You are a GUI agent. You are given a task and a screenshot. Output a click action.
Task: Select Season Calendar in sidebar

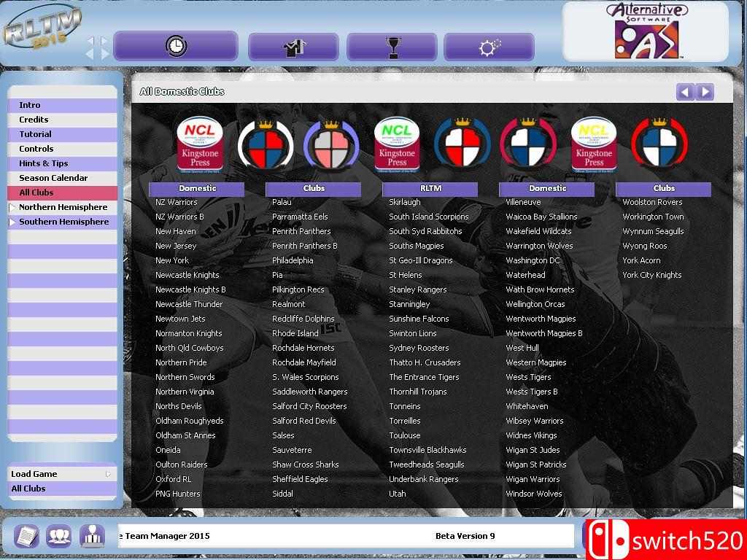point(53,178)
